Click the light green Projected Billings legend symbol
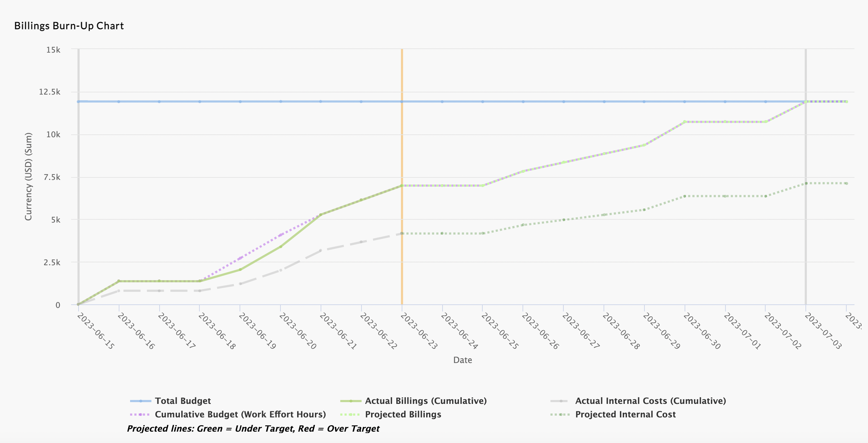This screenshot has height=443, width=868. pos(350,415)
